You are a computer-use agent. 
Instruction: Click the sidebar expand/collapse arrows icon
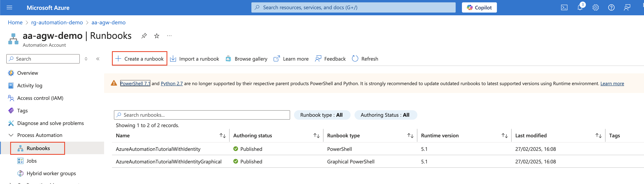[86, 59]
